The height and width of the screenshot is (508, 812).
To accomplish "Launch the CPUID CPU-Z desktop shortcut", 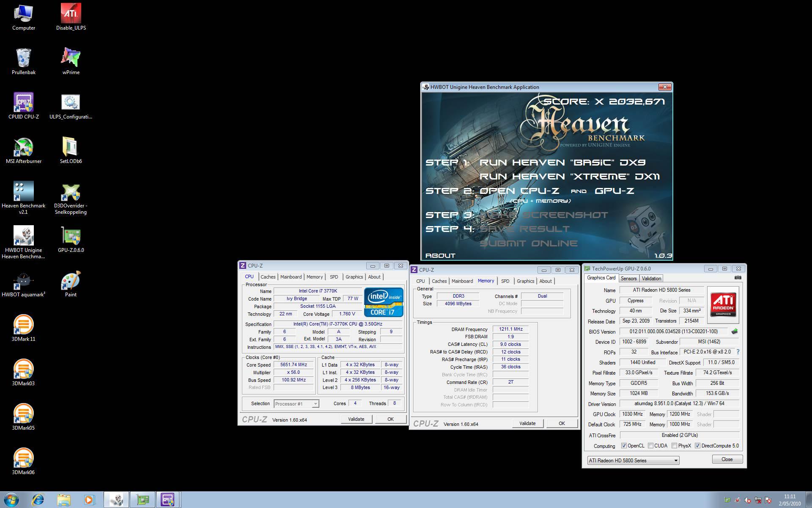I will pos(24,106).
